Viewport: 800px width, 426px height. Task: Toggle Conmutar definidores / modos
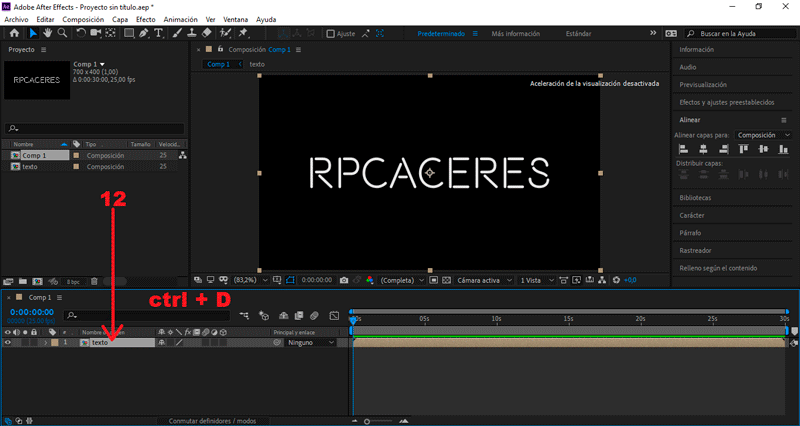[212, 421]
